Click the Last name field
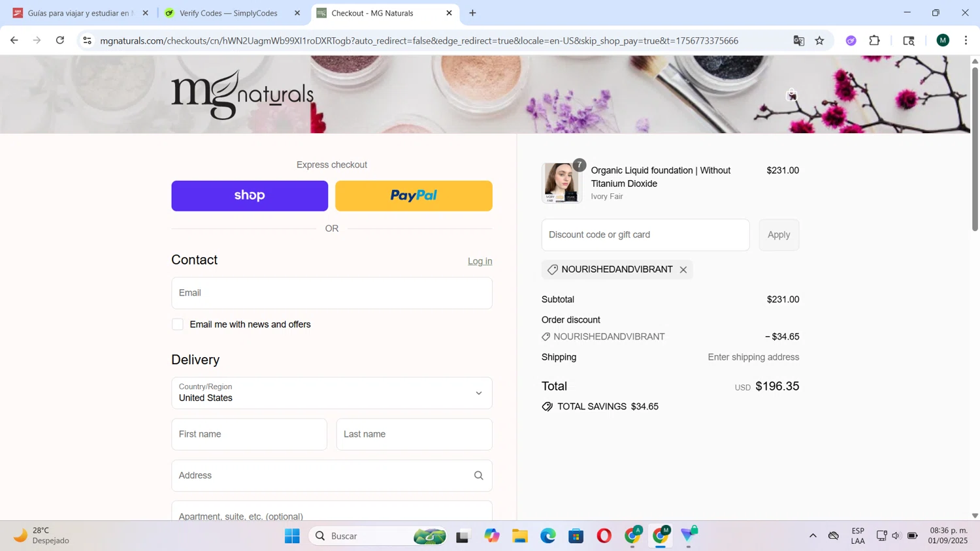 414,434
